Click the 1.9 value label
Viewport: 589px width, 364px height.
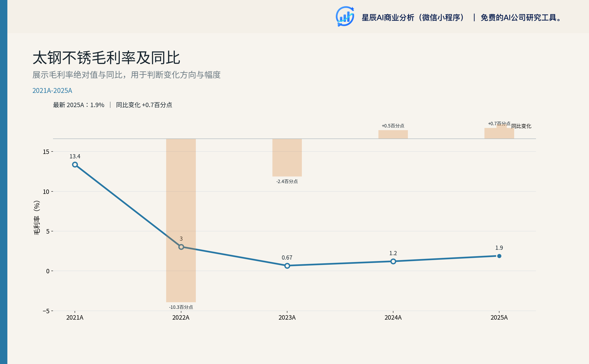click(x=499, y=248)
